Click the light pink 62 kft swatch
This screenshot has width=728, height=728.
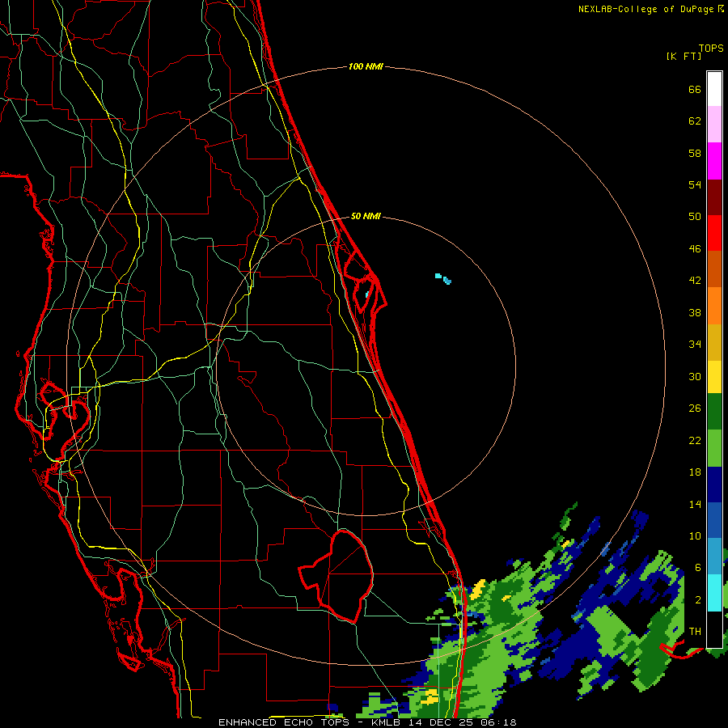pyautogui.click(x=714, y=125)
